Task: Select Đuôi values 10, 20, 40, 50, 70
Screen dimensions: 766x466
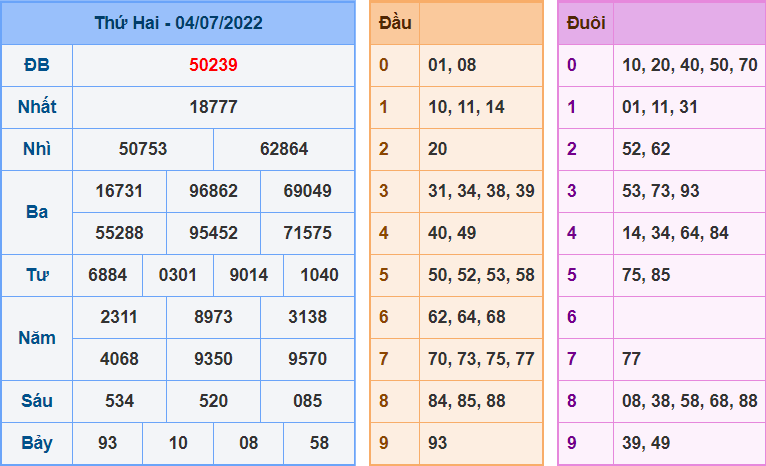Action: tap(690, 65)
